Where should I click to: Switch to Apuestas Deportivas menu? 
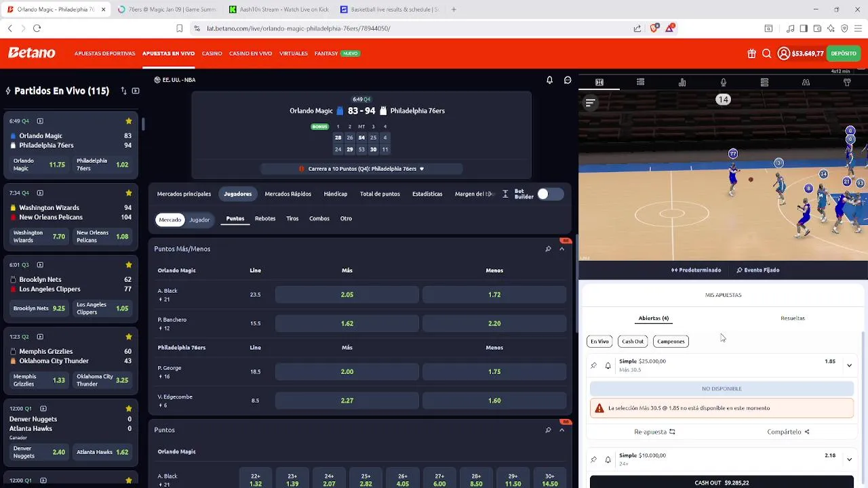coord(104,54)
